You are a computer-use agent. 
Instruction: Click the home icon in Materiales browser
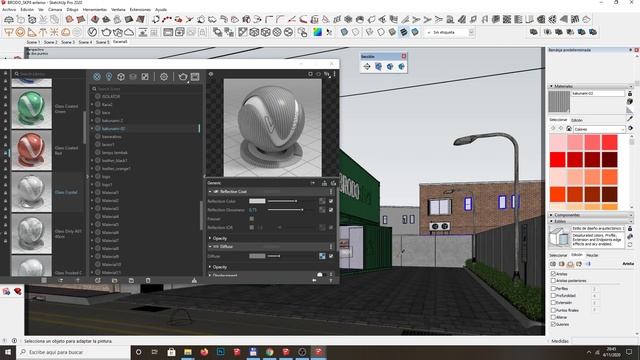coord(569,129)
